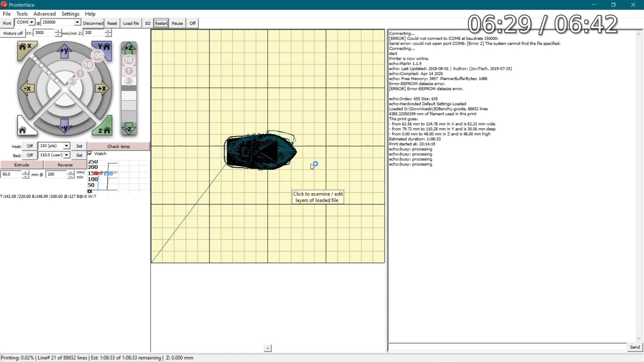Open the Tools menu
Viewport: 644px width, 362px height.
tap(22, 14)
